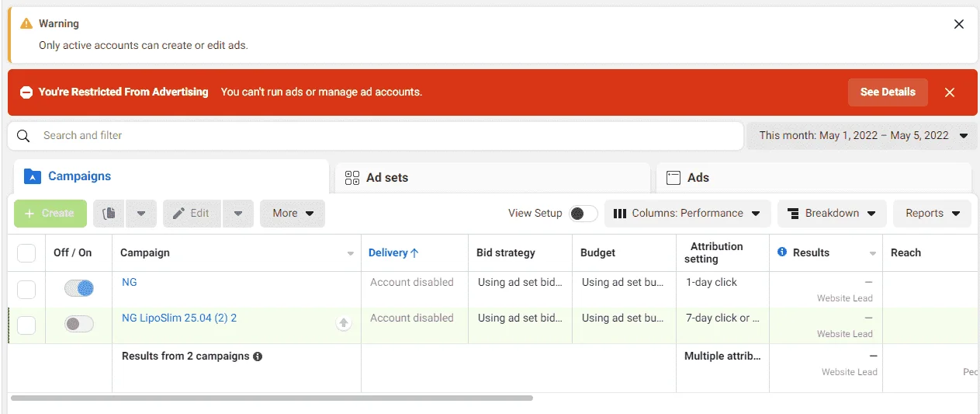Click the See Details button
This screenshot has width=980, height=414.
click(x=888, y=92)
